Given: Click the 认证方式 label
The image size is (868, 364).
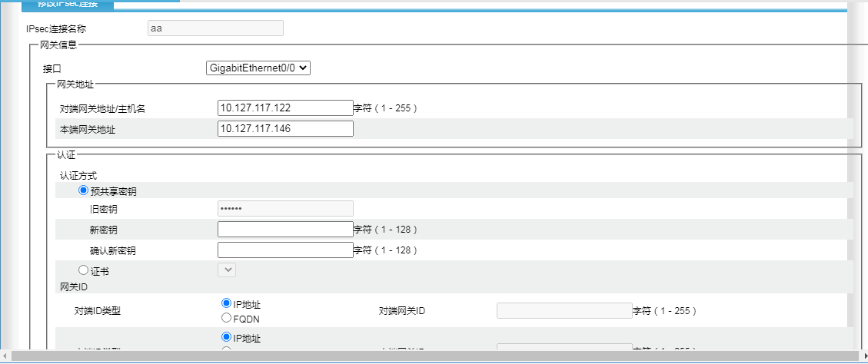Looking at the screenshot, I should pyautogui.click(x=78, y=176).
